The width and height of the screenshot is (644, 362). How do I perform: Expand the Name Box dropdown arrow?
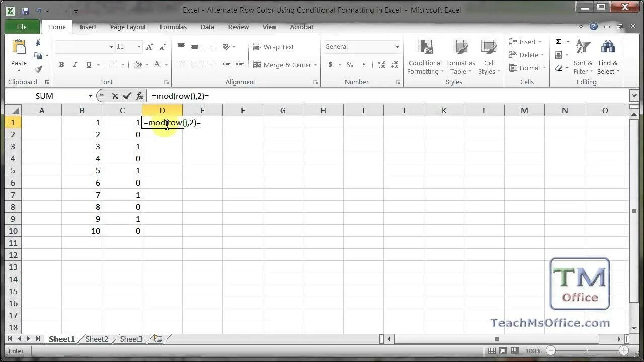tap(90, 96)
